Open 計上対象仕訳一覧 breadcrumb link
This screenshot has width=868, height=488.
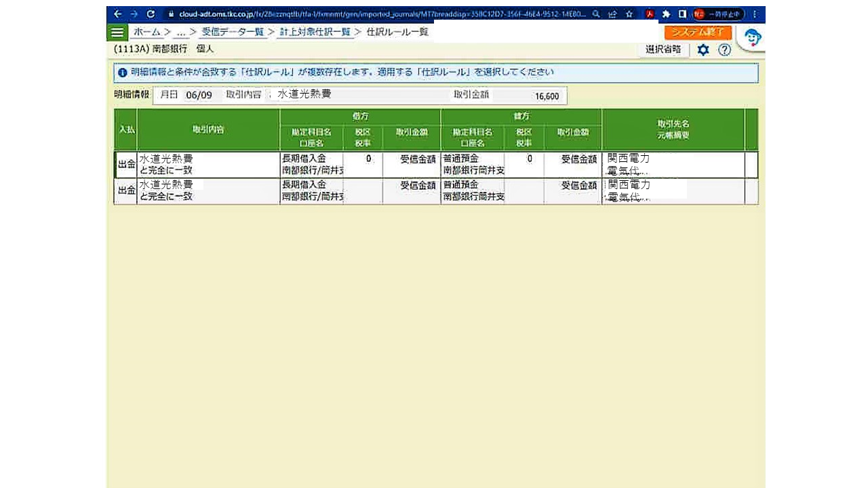click(x=315, y=32)
